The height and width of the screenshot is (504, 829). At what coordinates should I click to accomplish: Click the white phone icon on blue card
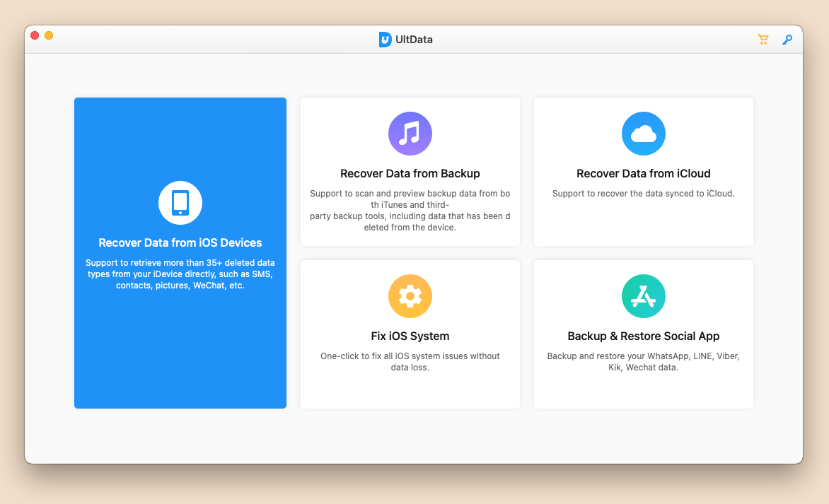coord(180,203)
